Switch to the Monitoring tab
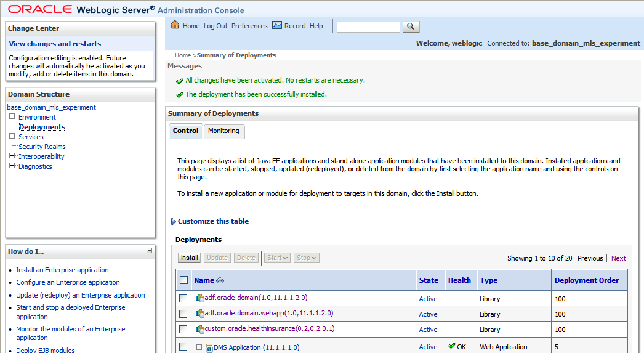The width and height of the screenshot is (644, 353). point(223,131)
